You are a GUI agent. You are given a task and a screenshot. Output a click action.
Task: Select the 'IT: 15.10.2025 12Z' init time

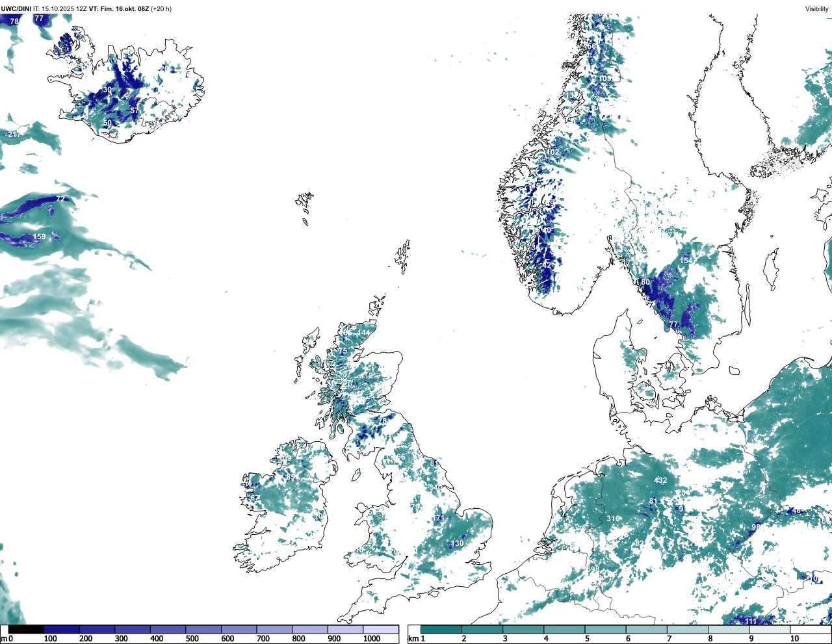click(60, 9)
